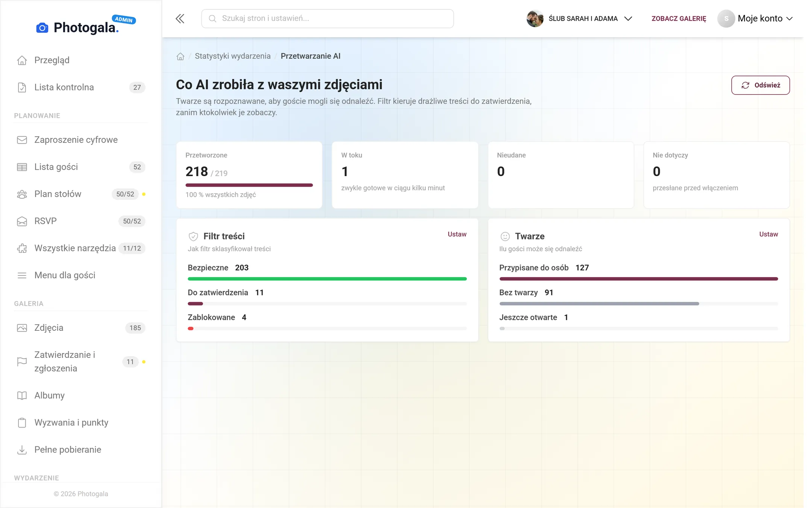Click the Pełne pobieranie download icon
812x508 pixels.
click(x=22, y=450)
